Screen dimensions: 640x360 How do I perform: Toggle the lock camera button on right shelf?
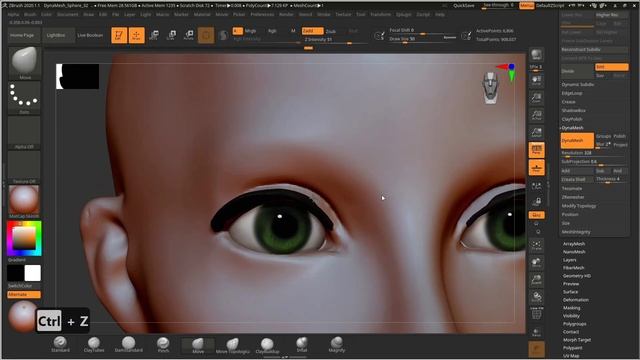(536, 202)
